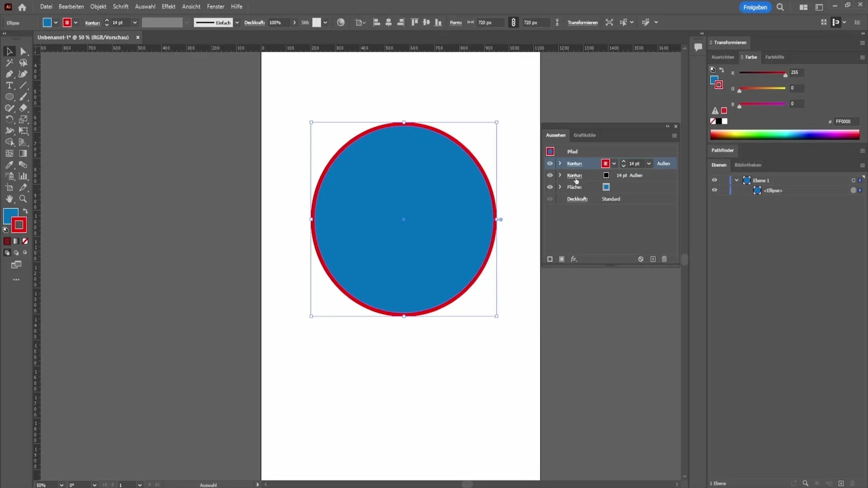Open the Objekt menu
Viewport: 868px width, 488px height.
tap(98, 7)
